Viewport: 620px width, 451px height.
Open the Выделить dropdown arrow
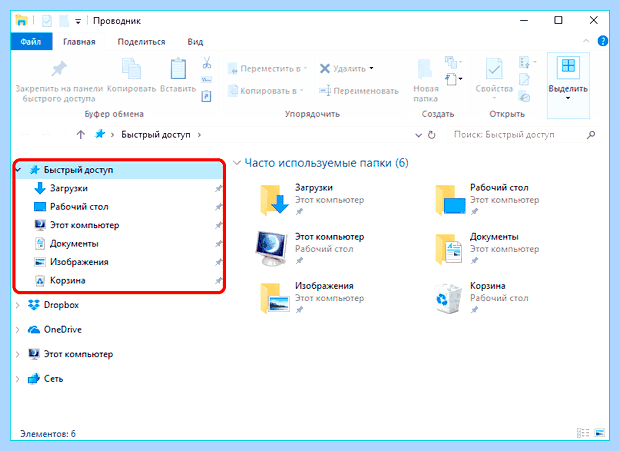[x=568, y=98]
